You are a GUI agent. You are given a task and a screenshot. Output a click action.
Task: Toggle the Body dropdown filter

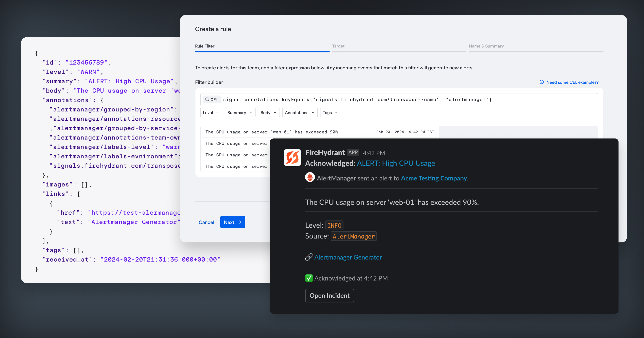[x=267, y=112]
